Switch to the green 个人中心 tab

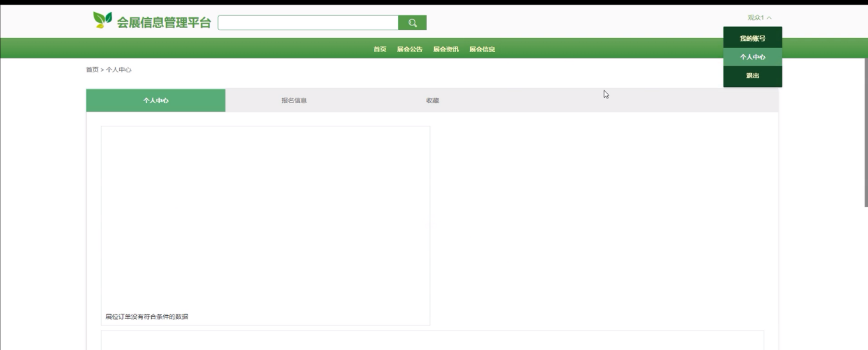point(156,100)
